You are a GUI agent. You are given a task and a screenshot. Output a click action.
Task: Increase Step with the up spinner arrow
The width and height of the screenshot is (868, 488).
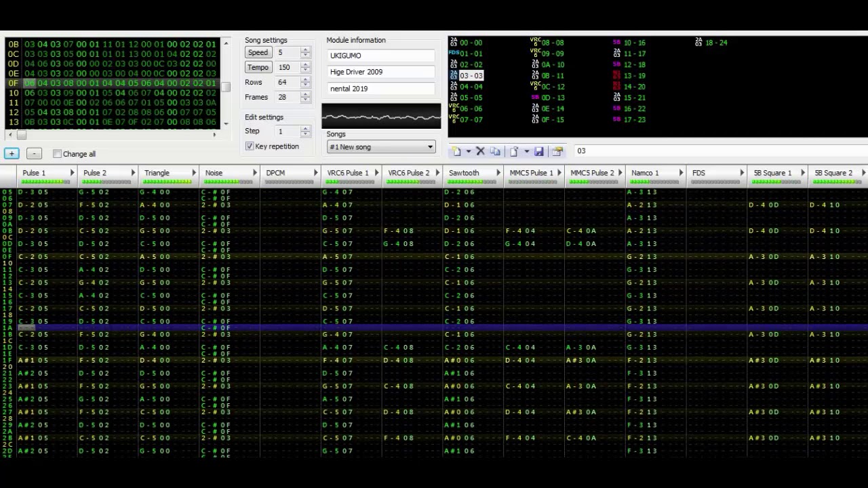point(305,128)
